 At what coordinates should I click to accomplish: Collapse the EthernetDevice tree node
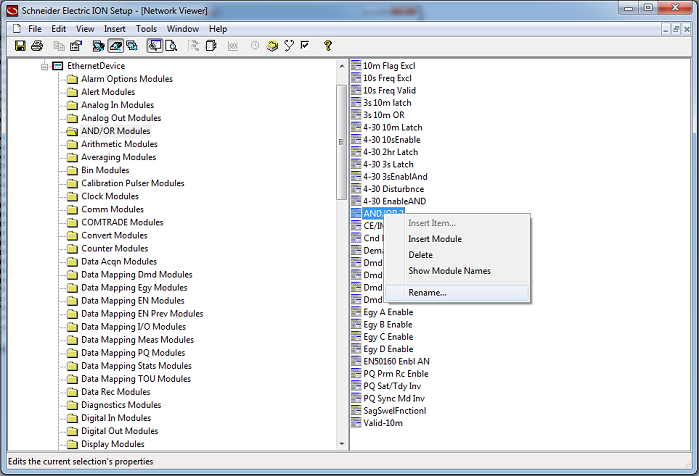pos(45,66)
